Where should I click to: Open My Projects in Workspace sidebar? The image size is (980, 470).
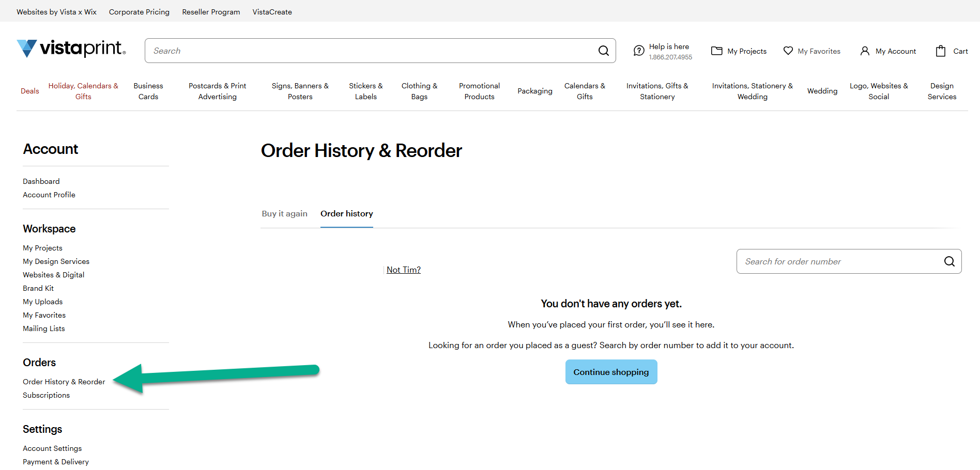[x=42, y=248]
